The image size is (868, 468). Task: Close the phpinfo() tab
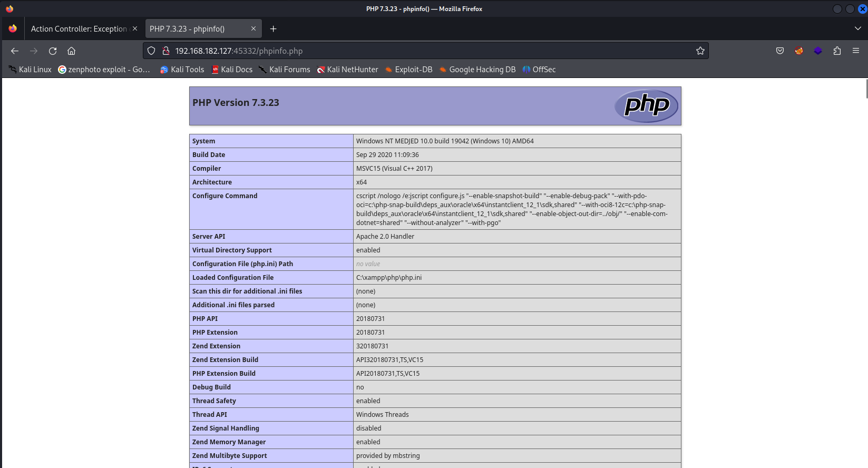pyautogui.click(x=253, y=29)
